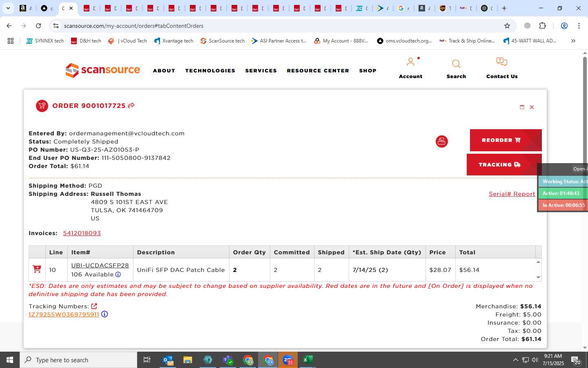This screenshot has width=588, height=368.
Task: Open the 45-WATT WALL AD bookmark
Action: click(530, 41)
